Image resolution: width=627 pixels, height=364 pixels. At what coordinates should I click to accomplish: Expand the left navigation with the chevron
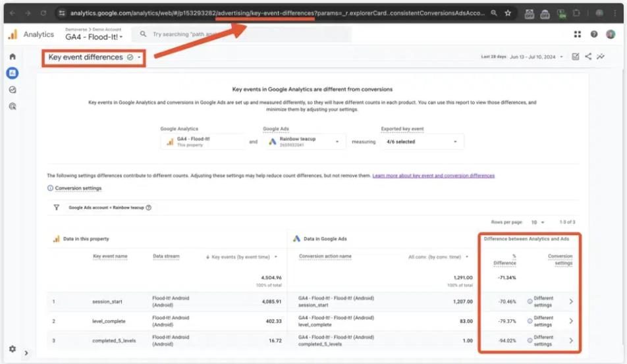(26, 353)
